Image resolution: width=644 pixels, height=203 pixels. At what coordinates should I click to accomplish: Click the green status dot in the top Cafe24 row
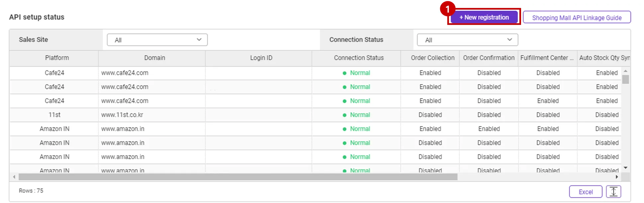(x=345, y=73)
